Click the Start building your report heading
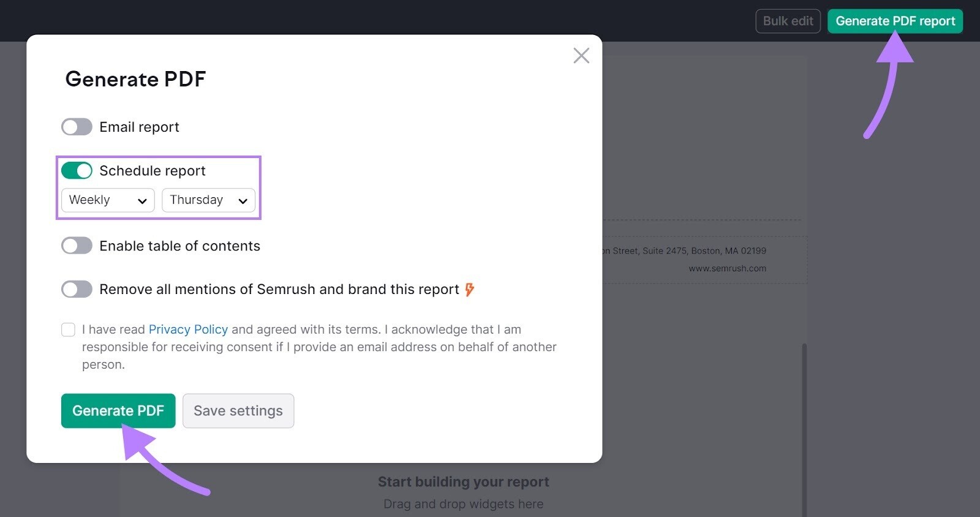This screenshot has height=517, width=980. pos(463,482)
